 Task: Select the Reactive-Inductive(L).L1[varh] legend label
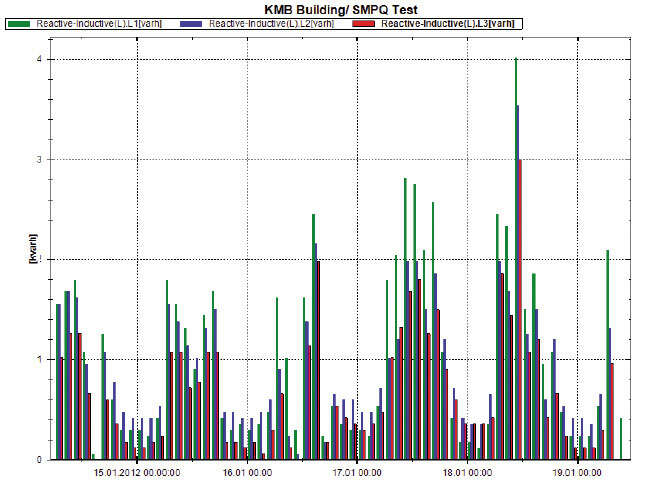[99, 24]
